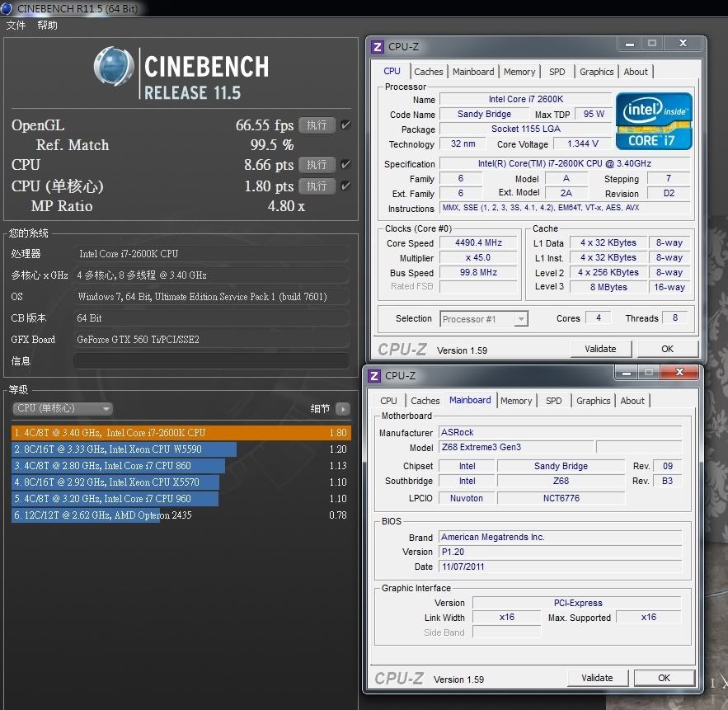Switch to SPD tab in upper CPU-Z window
The height and width of the screenshot is (710, 728).
click(557, 72)
